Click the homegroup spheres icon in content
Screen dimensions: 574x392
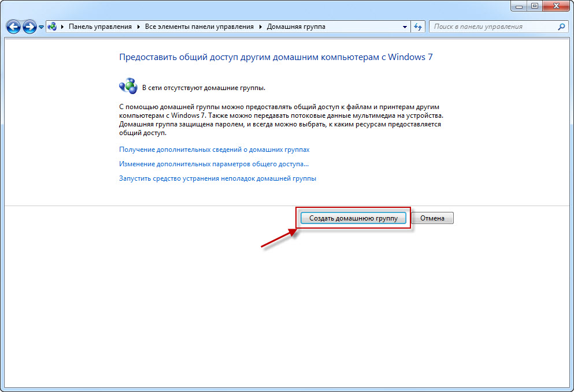coord(127,87)
